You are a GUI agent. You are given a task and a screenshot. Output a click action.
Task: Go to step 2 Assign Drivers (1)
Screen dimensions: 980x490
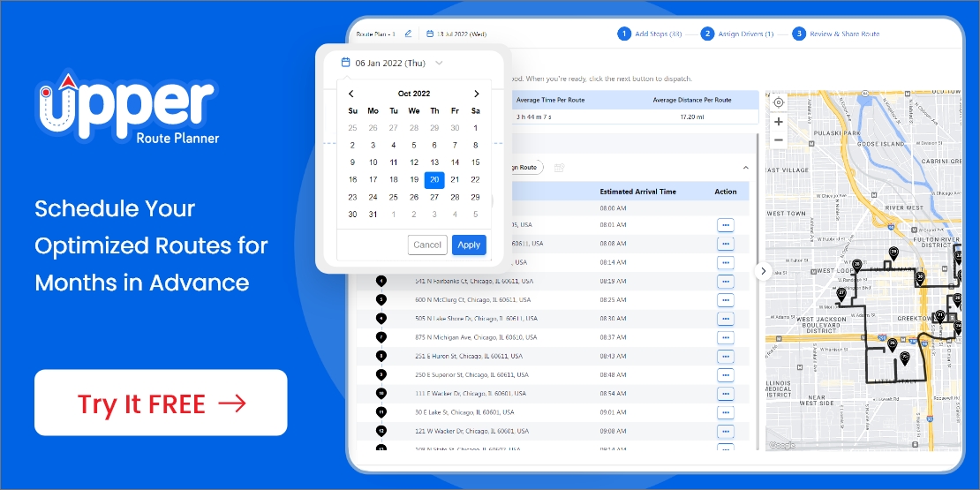[737, 34]
